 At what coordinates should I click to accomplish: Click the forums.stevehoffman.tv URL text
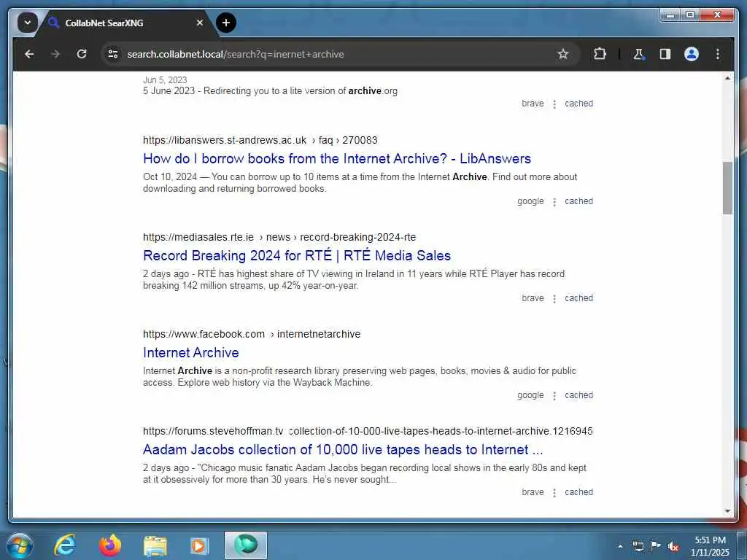(x=368, y=431)
